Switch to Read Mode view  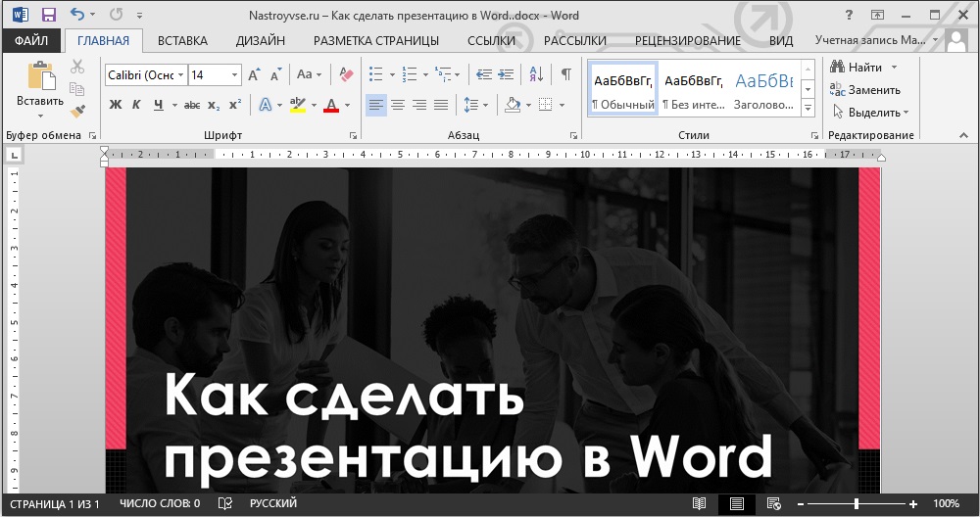pos(700,503)
